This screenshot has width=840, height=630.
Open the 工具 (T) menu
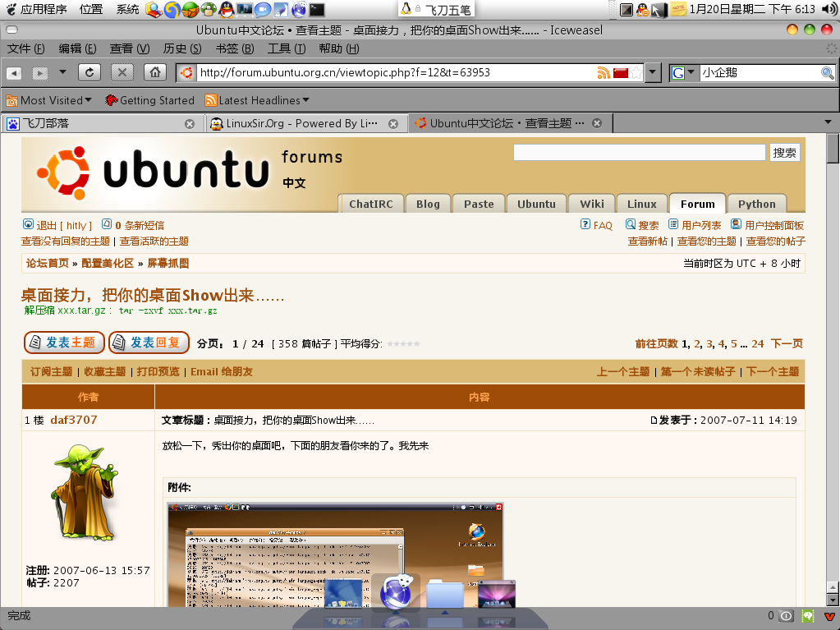(x=287, y=48)
